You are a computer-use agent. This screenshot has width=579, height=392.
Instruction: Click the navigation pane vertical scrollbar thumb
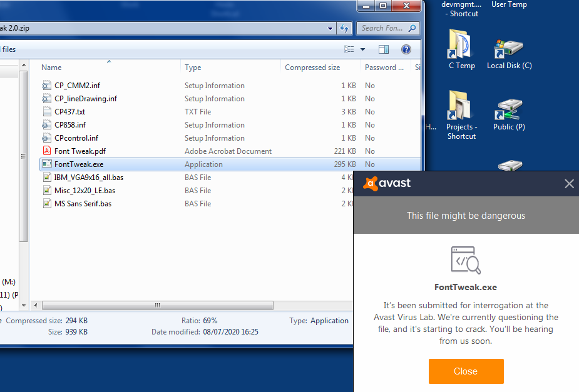click(x=23, y=156)
